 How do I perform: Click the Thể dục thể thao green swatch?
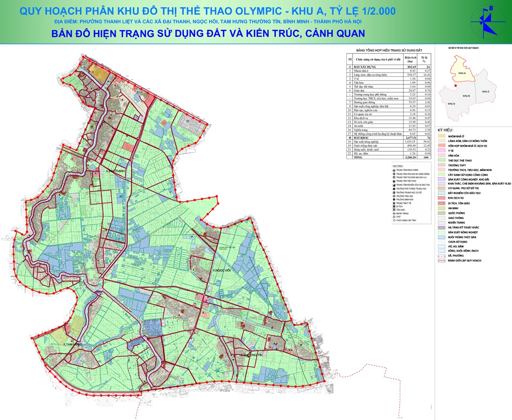[441, 161]
